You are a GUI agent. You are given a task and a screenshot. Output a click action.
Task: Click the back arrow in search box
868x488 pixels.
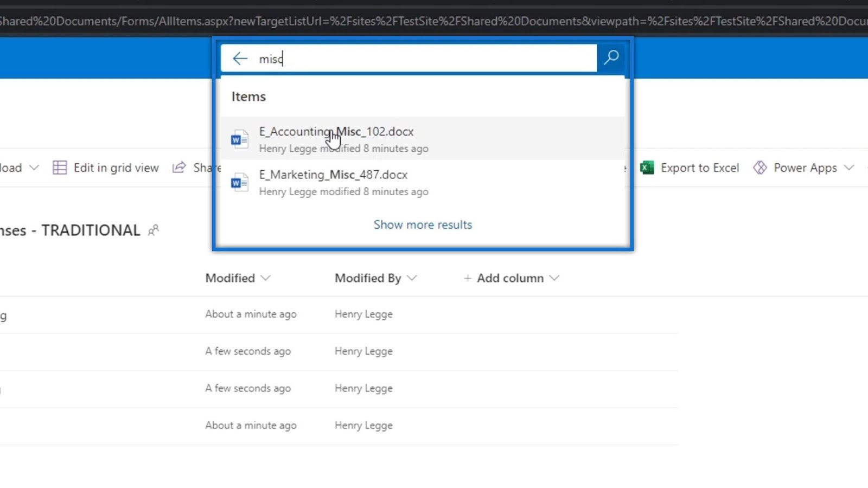tap(240, 59)
